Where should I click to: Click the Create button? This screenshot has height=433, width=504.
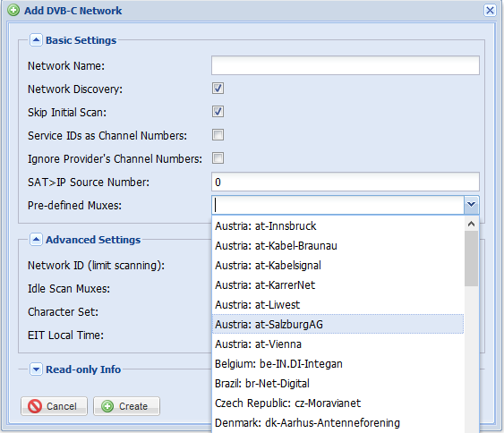[x=126, y=406]
